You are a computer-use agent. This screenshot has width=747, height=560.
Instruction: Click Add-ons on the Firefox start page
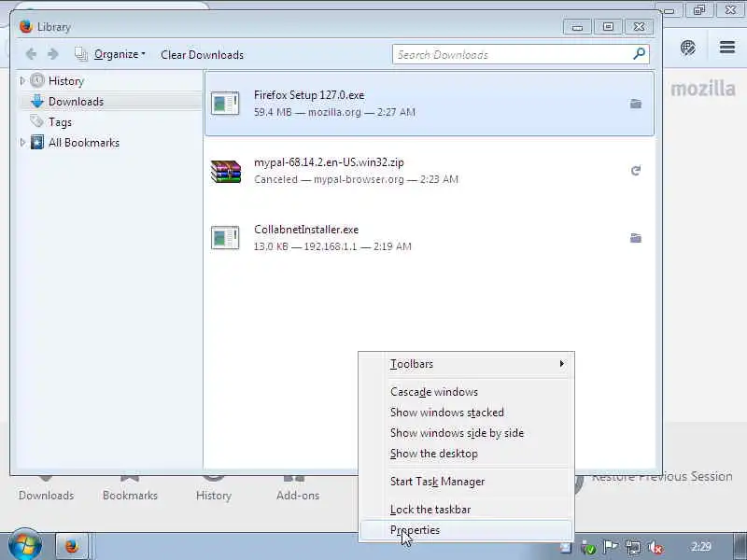pos(298,496)
